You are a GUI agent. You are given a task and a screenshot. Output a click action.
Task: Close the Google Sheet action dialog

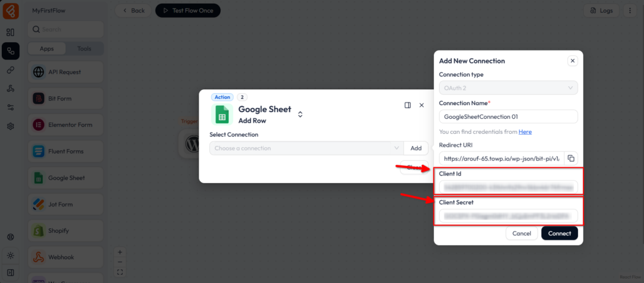(421, 105)
